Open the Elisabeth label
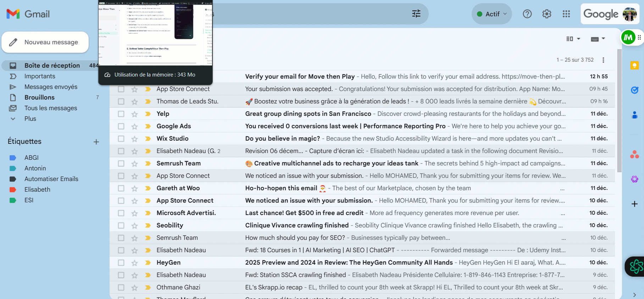 (37, 190)
